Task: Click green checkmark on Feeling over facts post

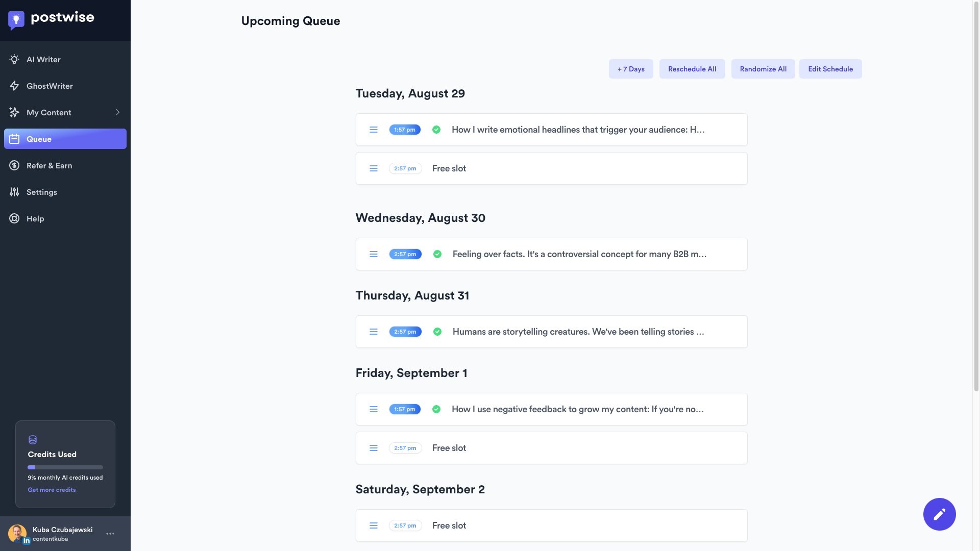Action: pyautogui.click(x=437, y=254)
